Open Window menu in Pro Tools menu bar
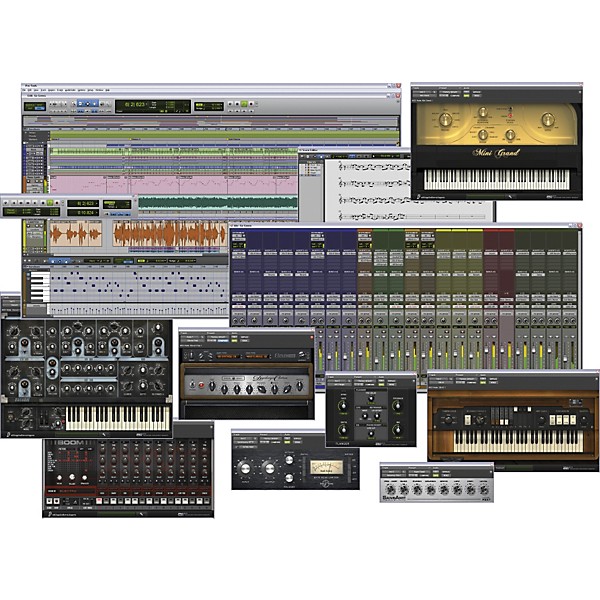600x600 pixels. (x=99, y=90)
